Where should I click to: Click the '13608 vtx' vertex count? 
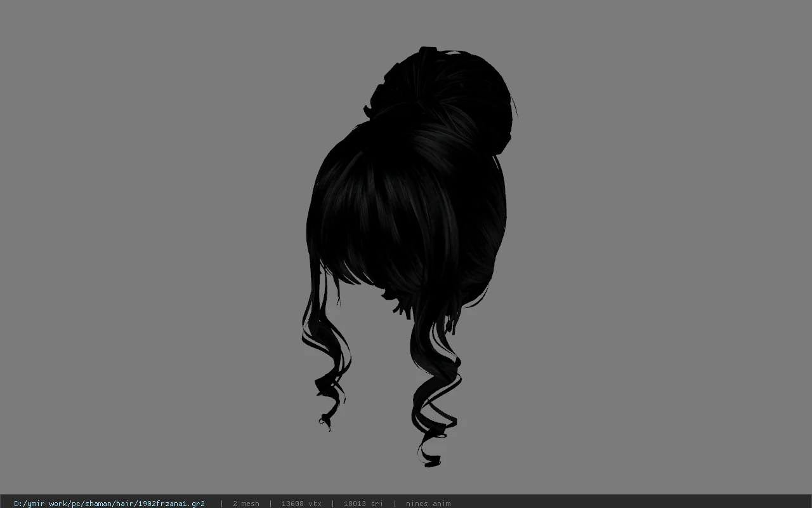[301, 504]
